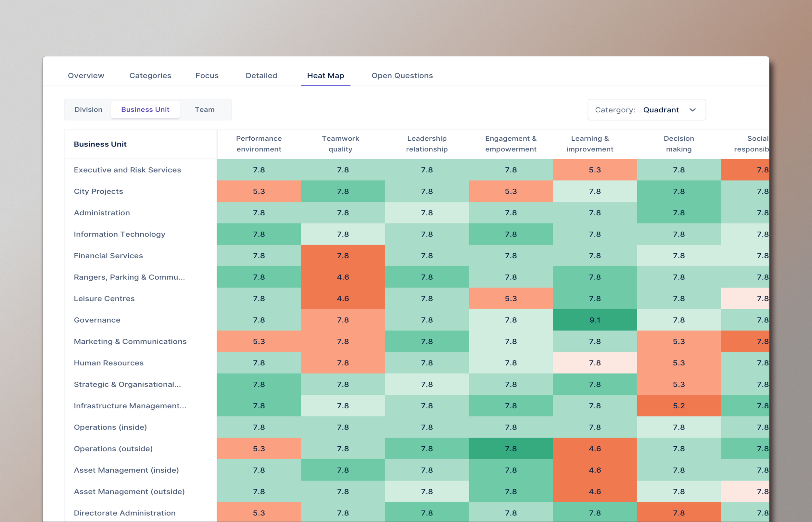Select the Open Questions tab
The image size is (812, 522).
[402, 76]
